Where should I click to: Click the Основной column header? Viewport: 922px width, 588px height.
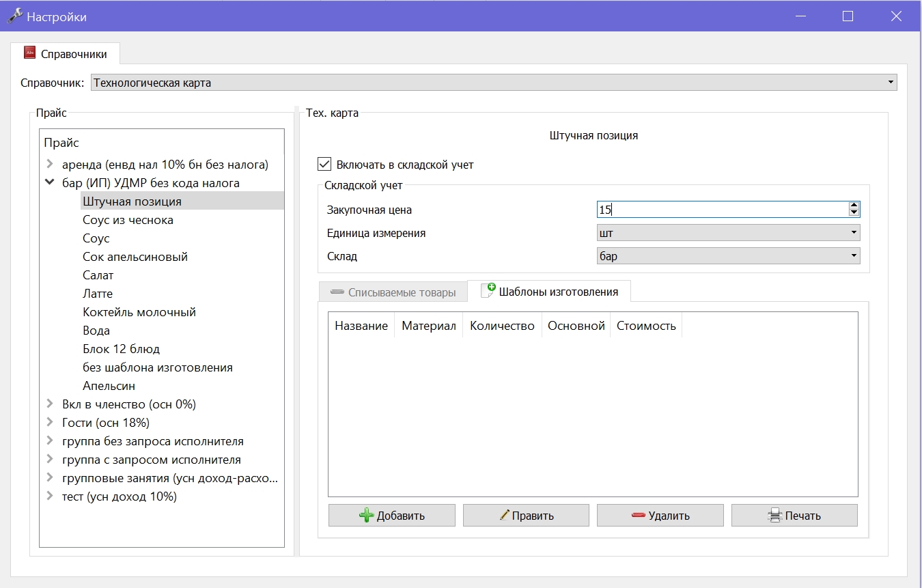pyautogui.click(x=576, y=326)
